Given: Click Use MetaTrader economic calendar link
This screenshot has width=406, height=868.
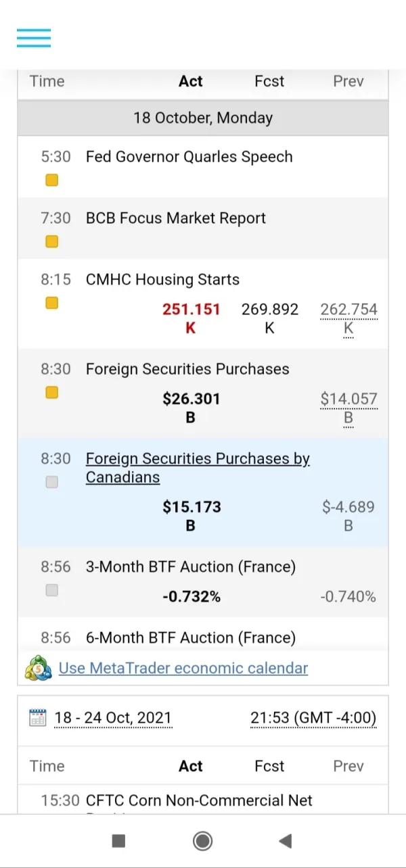Looking at the screenshot, I should click(x=183, y=668).
